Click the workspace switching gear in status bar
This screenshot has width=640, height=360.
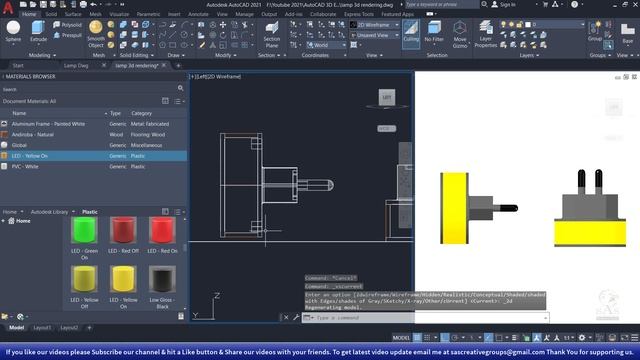coord(582,338)
